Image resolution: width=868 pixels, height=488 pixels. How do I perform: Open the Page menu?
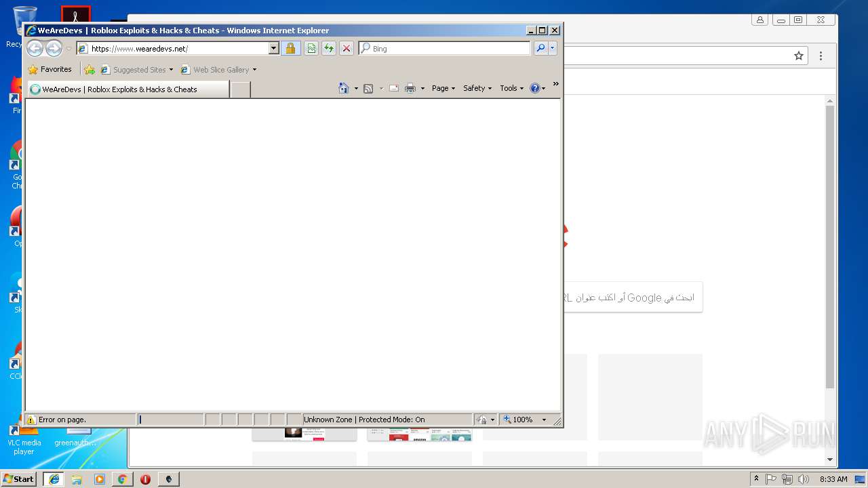click(443, 88)
